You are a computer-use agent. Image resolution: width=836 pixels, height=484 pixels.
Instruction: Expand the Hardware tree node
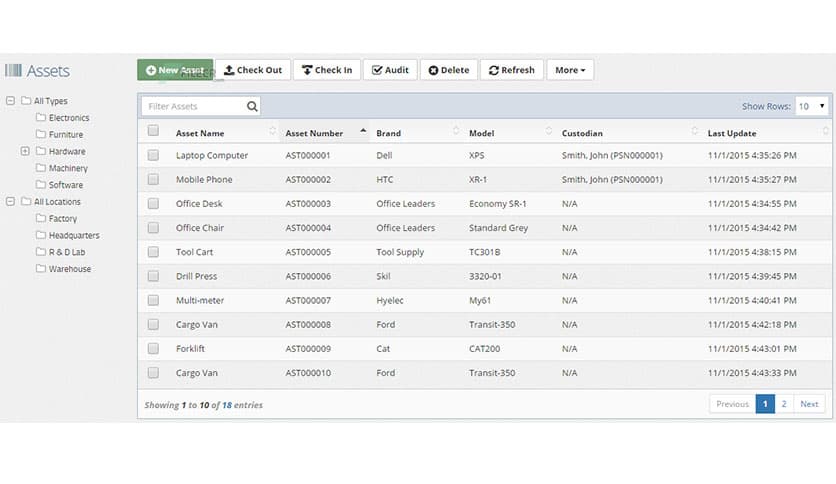pyautogui.click(x=25, y=151)
